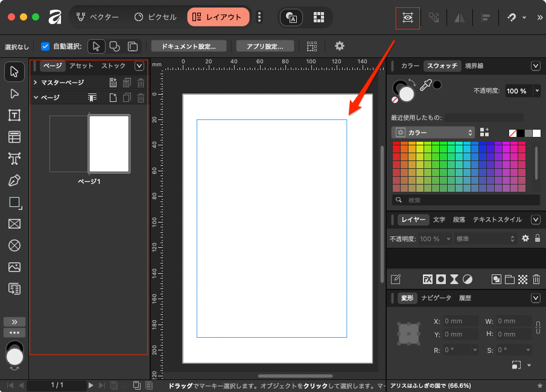Switch to the ピクセル persona tab
The image size is (546, 392).
click(x=155, y=17)
